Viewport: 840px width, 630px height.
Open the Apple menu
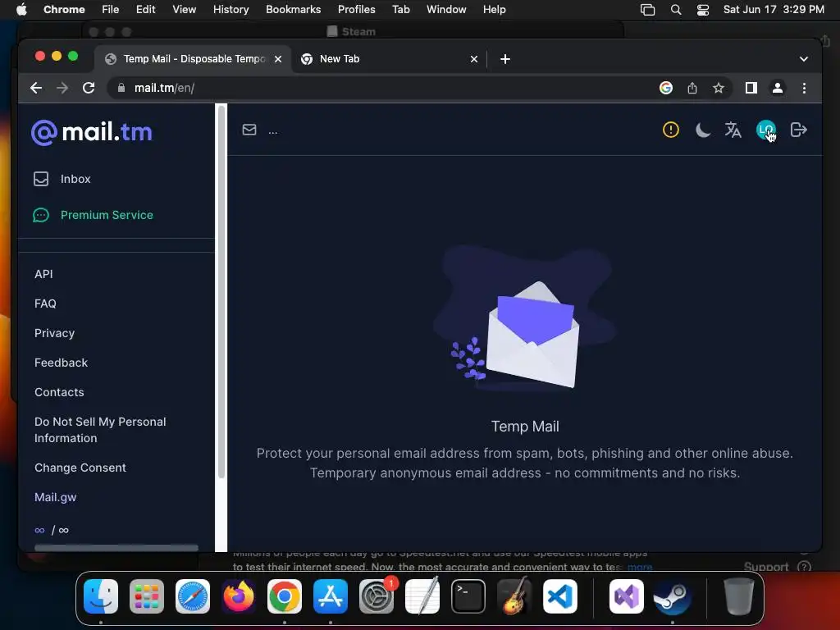click(x=21, y=10)
